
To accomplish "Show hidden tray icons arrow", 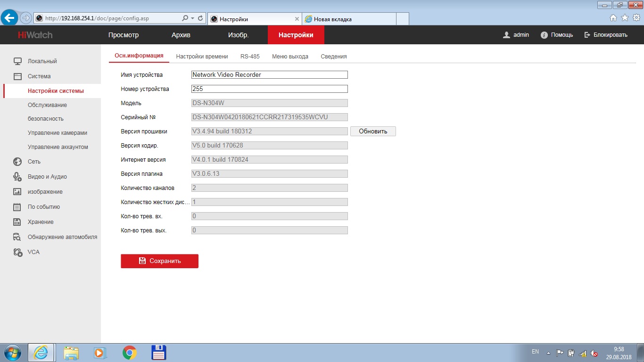I will 548,353.
